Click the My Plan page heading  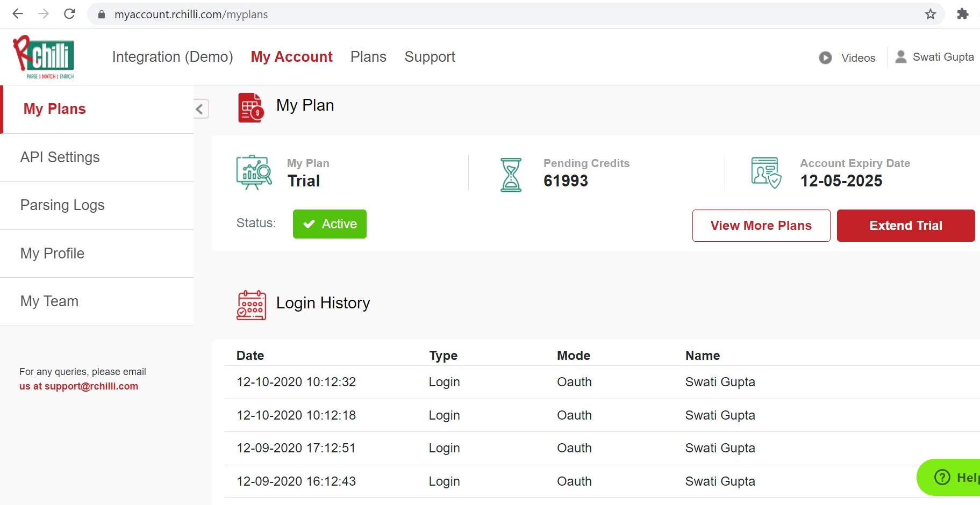(305, 105)
